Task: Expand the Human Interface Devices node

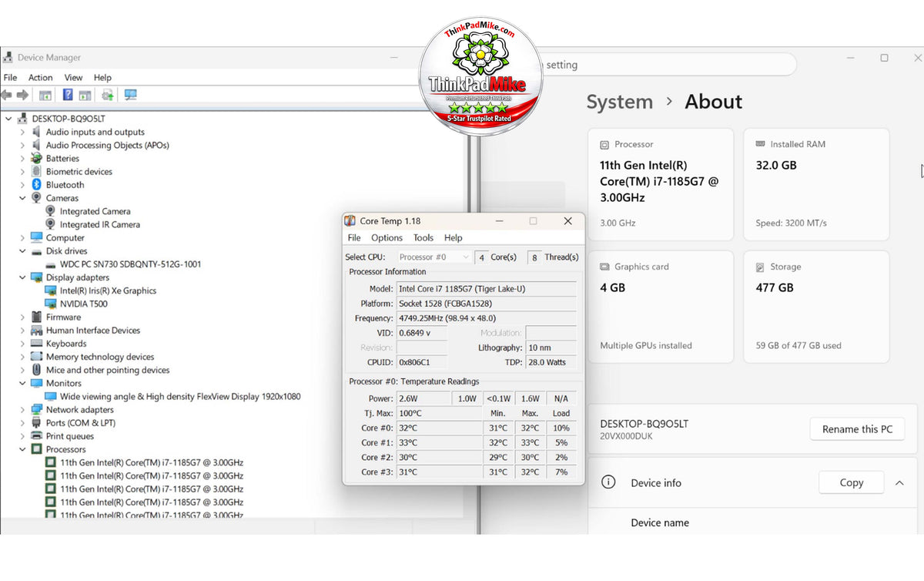Action: pos(22,331)
